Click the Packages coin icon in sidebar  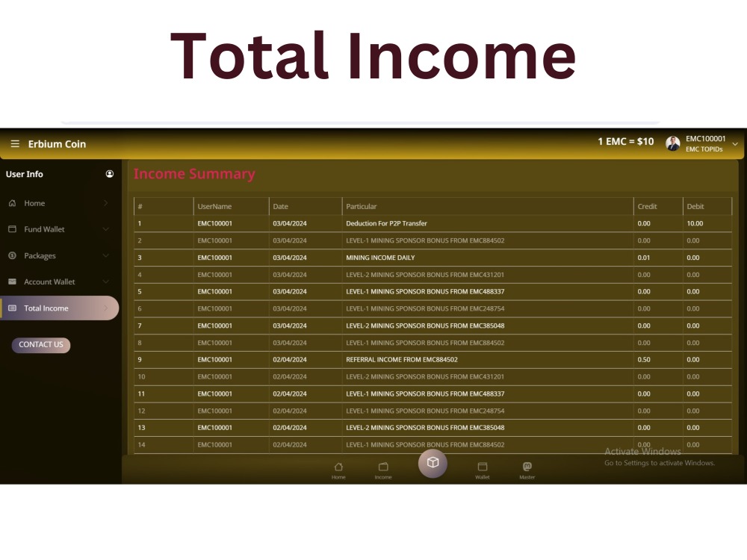(13, 255)
